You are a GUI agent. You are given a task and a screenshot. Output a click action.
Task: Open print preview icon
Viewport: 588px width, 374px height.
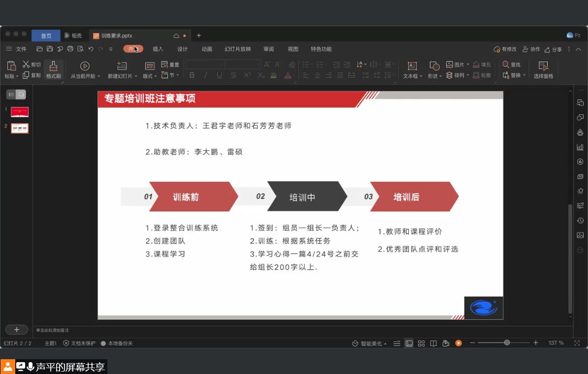tap(80, 49)
